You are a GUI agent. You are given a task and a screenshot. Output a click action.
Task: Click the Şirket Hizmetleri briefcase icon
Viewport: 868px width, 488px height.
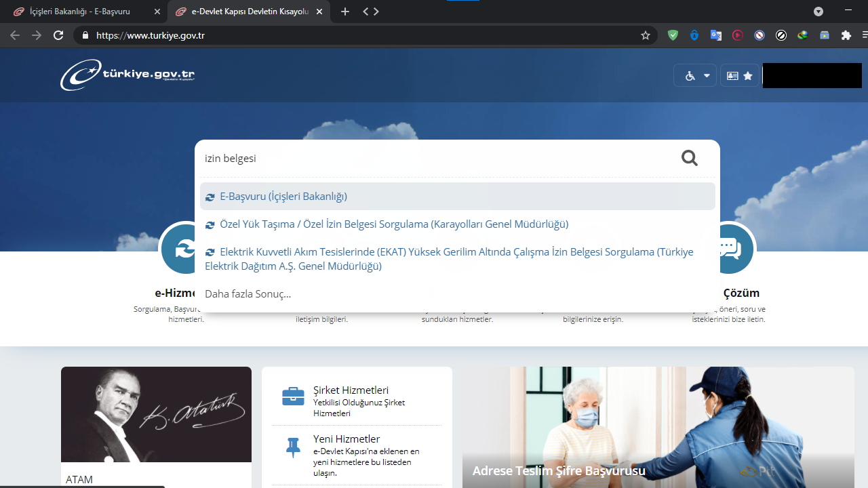(293, 396)
